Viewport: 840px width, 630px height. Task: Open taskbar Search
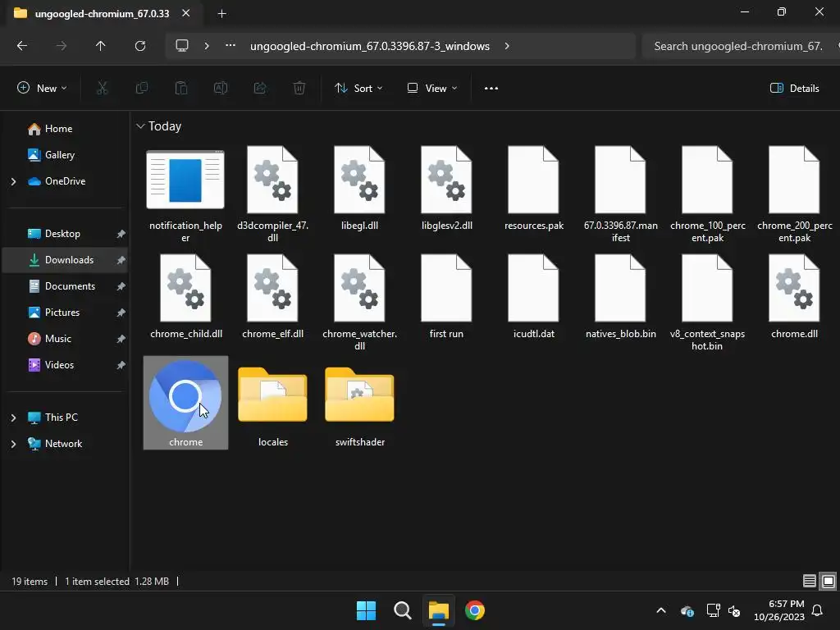click(402, 610)
